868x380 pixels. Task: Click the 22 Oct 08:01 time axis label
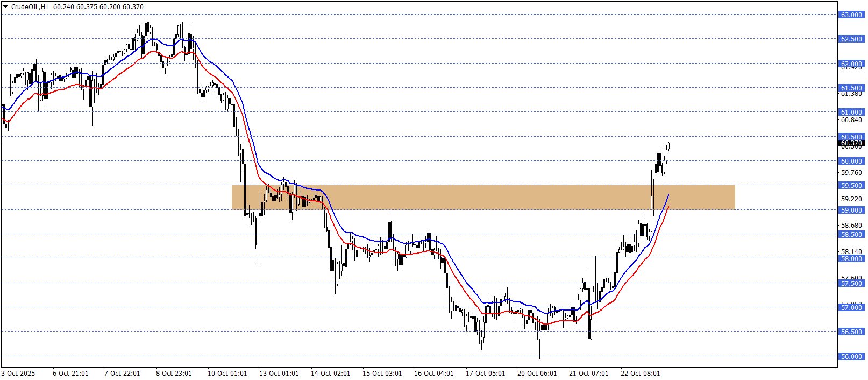click(x=640, y=373)
